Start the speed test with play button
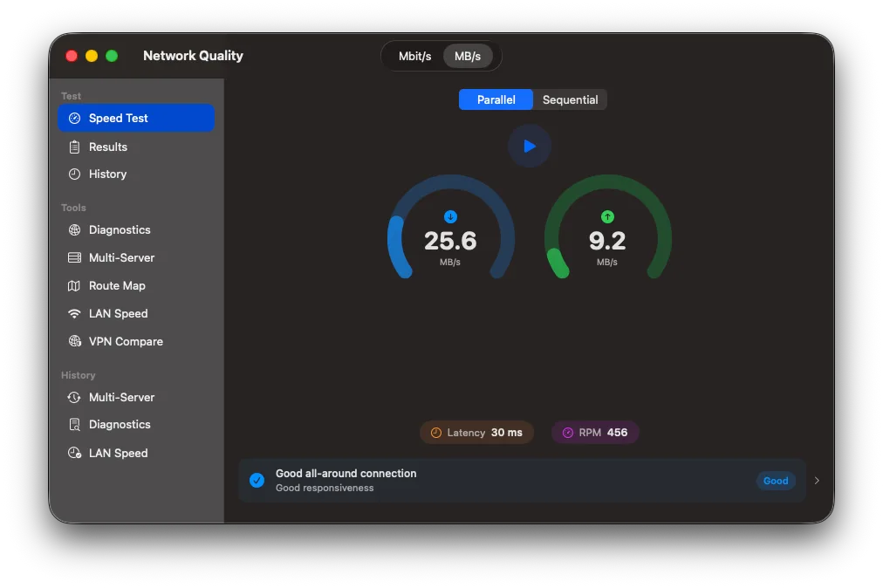 530,146
